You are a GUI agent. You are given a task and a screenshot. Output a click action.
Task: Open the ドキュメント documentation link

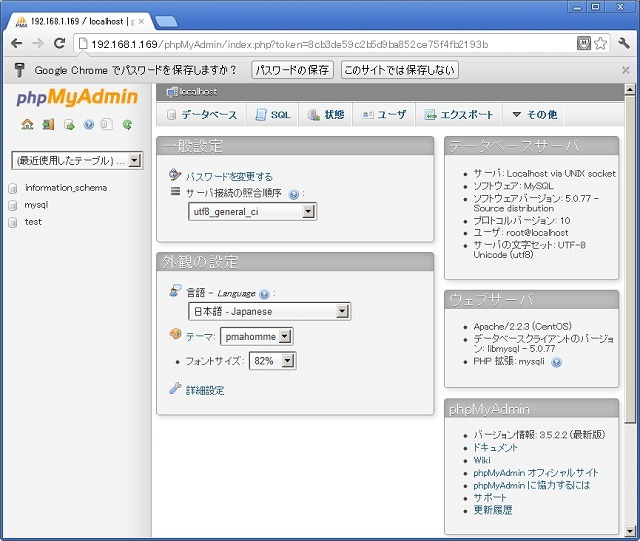coord(495,447)
